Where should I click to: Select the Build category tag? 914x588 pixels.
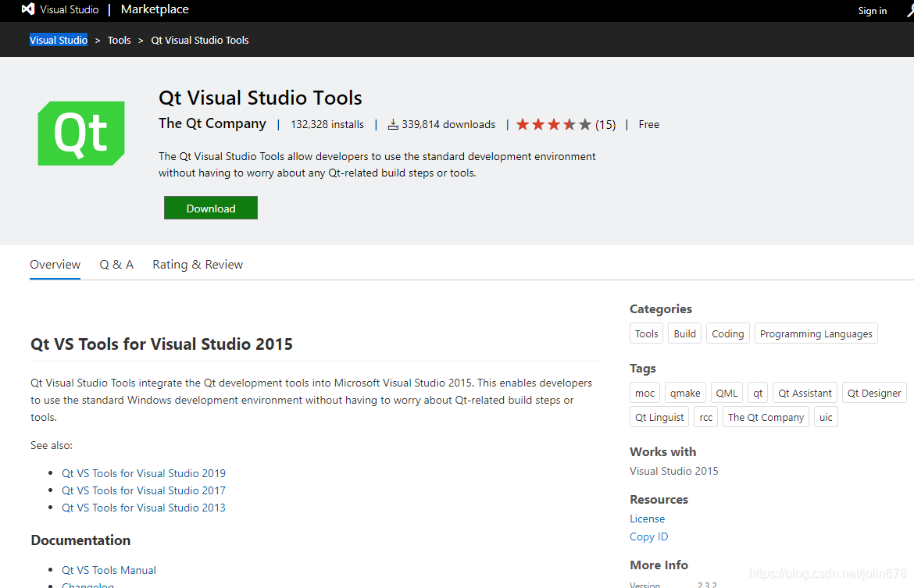click(x=685, y=333)
